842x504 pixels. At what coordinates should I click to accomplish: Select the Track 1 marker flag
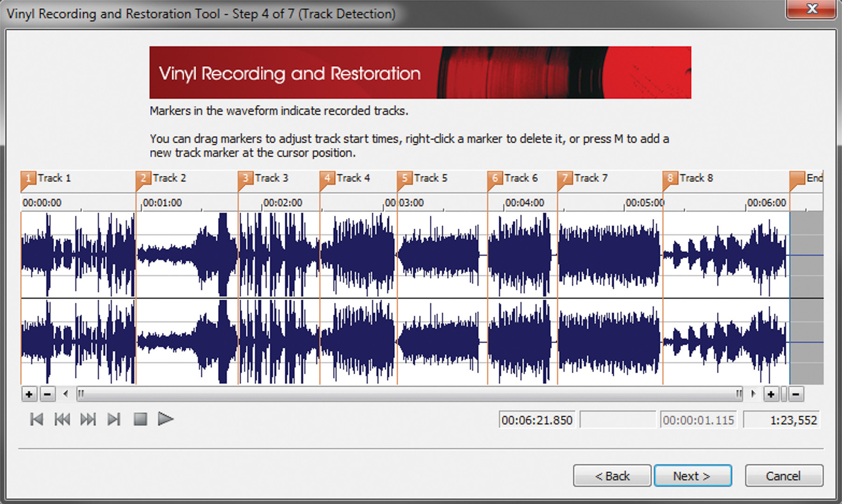[28, 179]
